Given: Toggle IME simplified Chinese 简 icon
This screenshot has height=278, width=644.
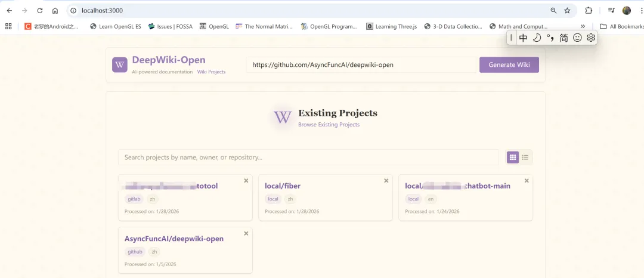Looking at the screenshot, I should tap(564, 38).
